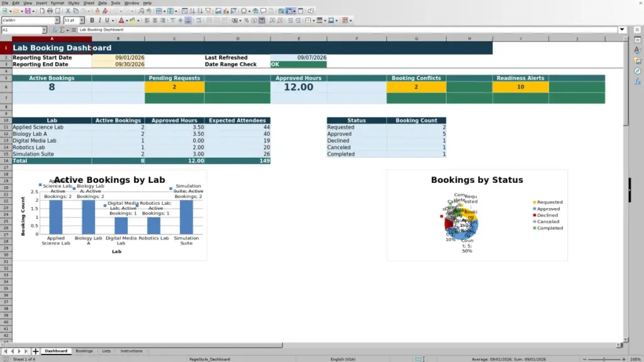
Task: Expand the formula bar dropdown arrow
Action: (622, 30)
